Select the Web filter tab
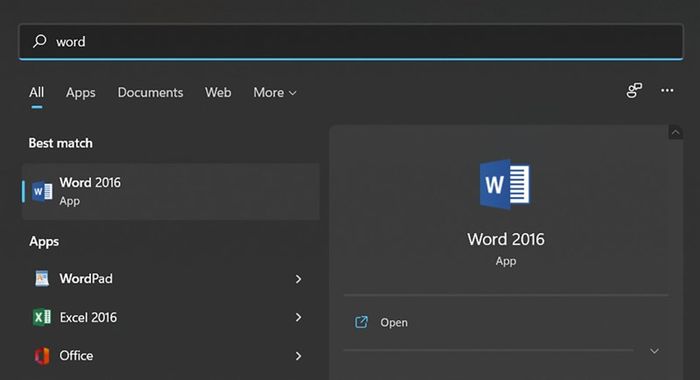This screenshot has width=700, height=380. pos(218,92)
